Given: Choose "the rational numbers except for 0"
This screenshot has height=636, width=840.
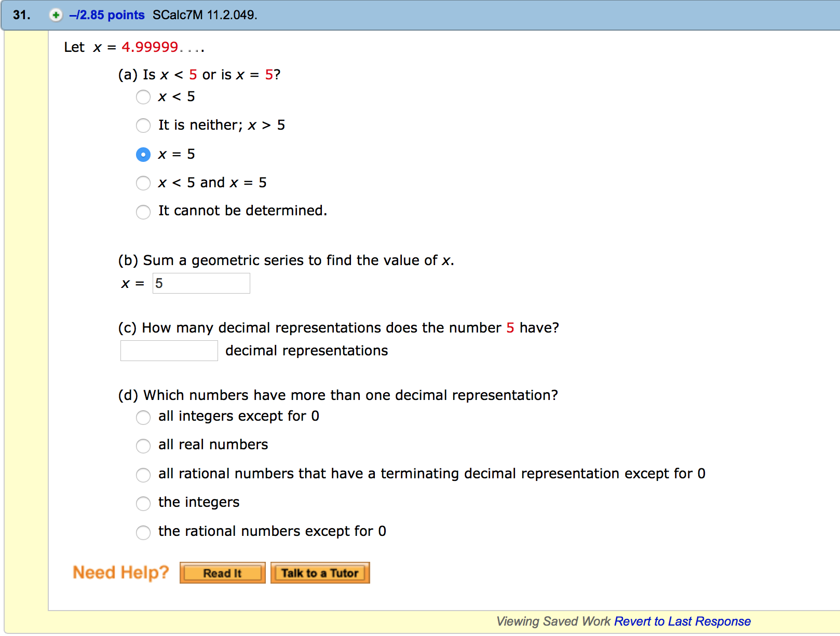Looking at the screenshot, I should tap(143, 533).
